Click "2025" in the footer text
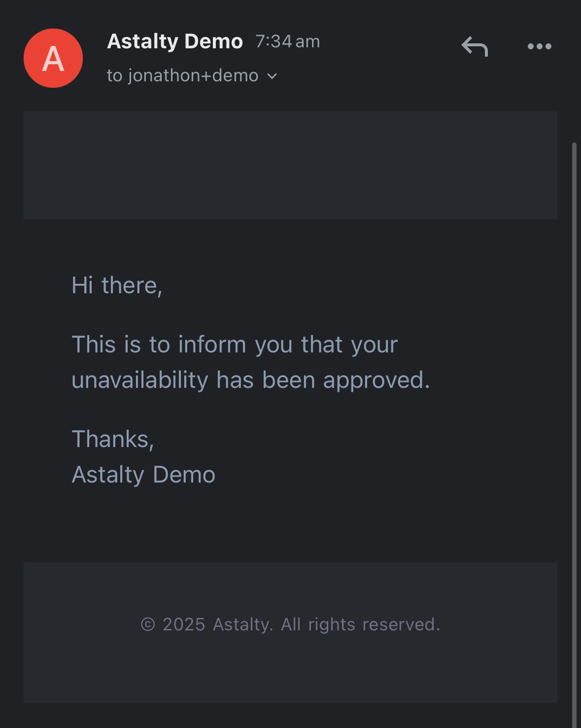The height and width of the screenshot is (728, 581). point(184,624)
